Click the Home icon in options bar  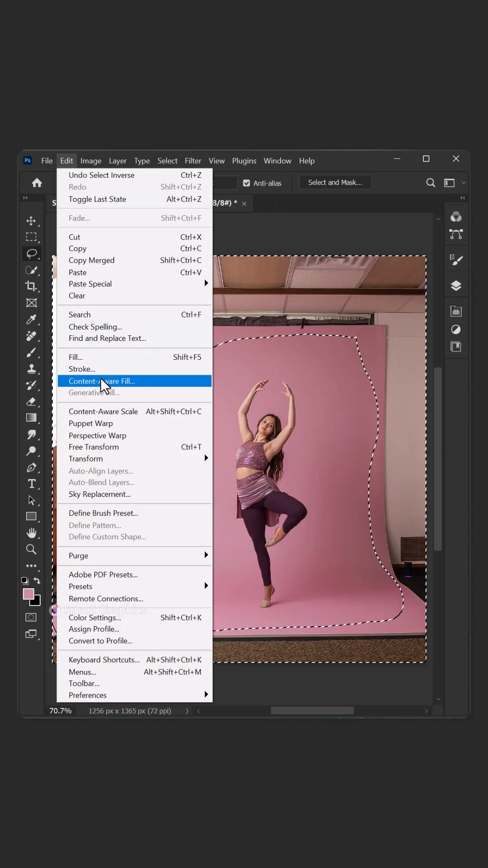37,183
